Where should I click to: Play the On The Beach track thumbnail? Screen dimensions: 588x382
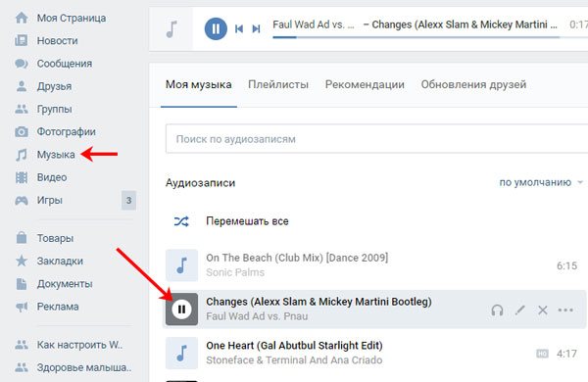[182, 265]
